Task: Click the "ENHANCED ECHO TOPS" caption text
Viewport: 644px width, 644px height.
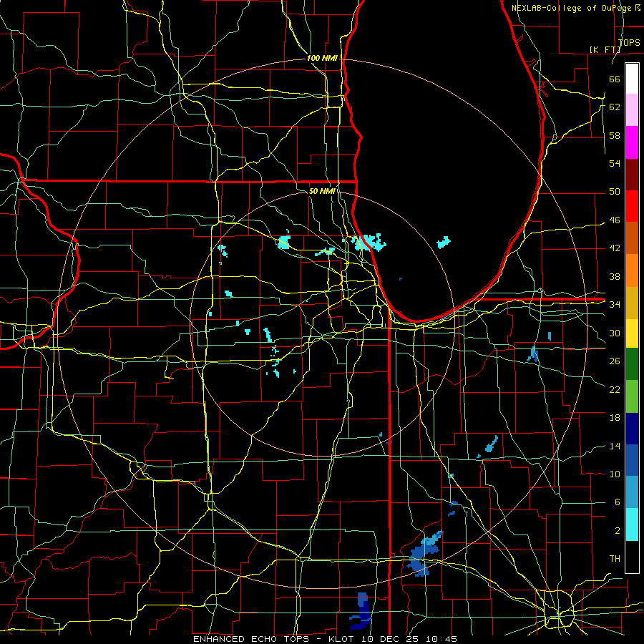Action: tap(250, 639)
